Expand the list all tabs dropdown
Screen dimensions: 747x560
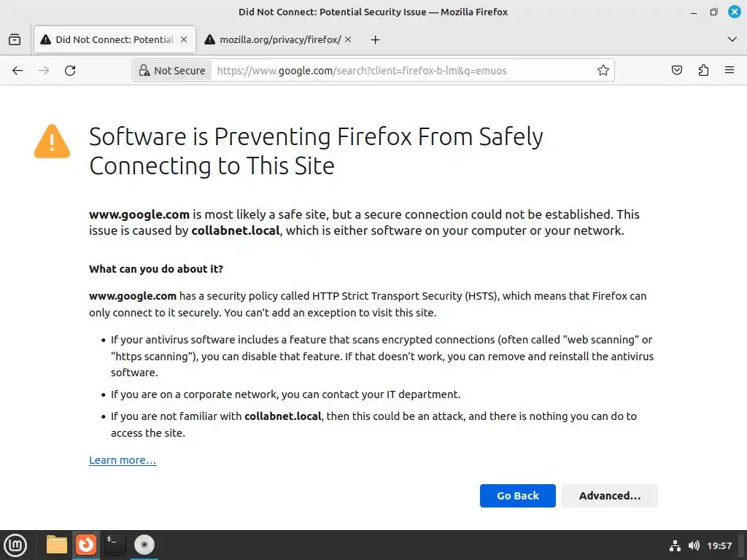click(x=732, y=39)
